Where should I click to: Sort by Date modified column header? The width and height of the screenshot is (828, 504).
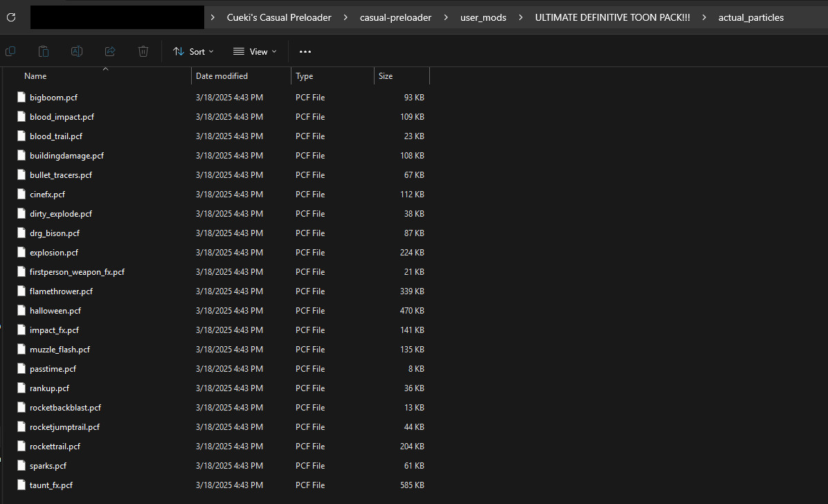click(222, 76)
